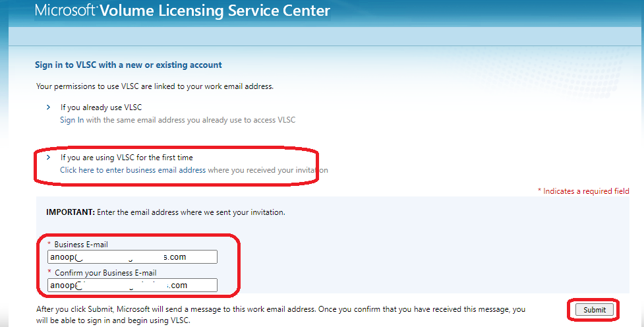Select 'Sign in to VLSC with a new or existing account' heading

pos(128,65)
